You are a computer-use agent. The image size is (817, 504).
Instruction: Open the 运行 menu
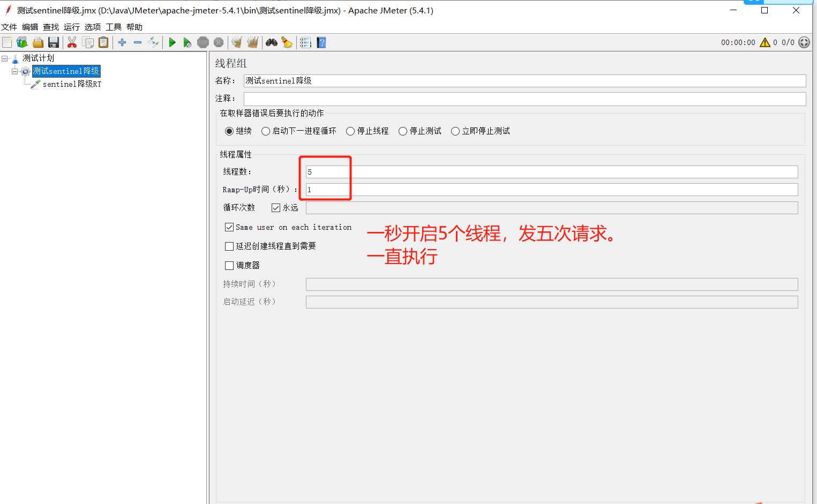click(72, 27)
